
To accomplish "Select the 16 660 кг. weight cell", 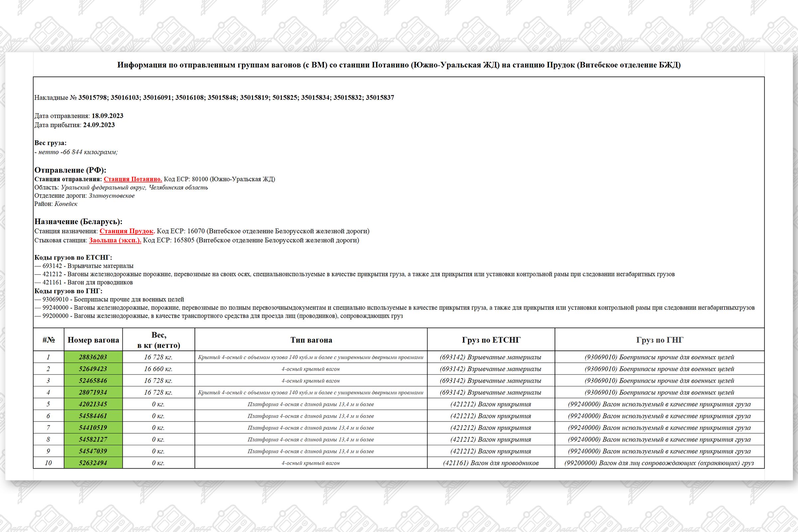I will coord(158,369).
